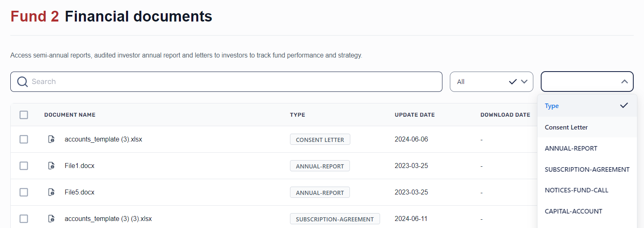
Task: Click file icon for accounts_template (3).xlsx
Action: click(x=51, y=139)
